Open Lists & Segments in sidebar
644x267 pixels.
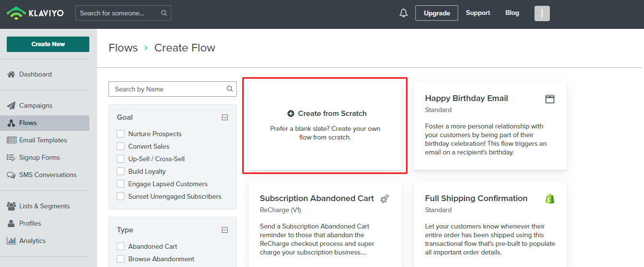coord(44,206)
